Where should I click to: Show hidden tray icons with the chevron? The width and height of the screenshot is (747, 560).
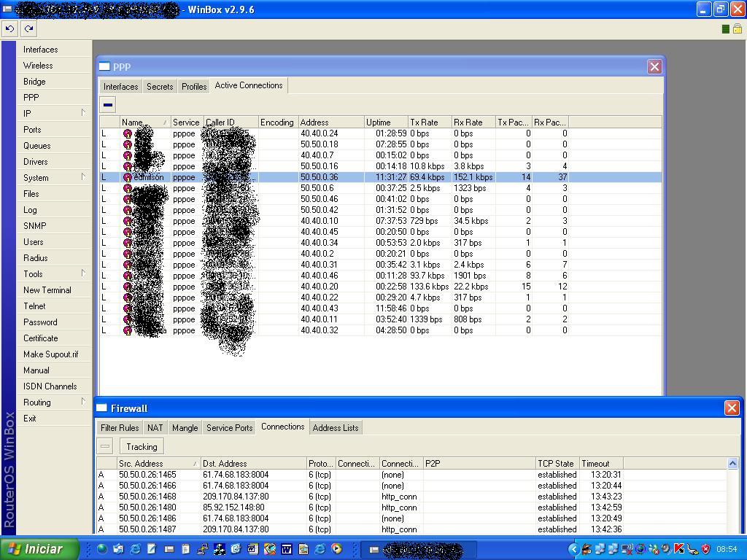click(574, 549)
